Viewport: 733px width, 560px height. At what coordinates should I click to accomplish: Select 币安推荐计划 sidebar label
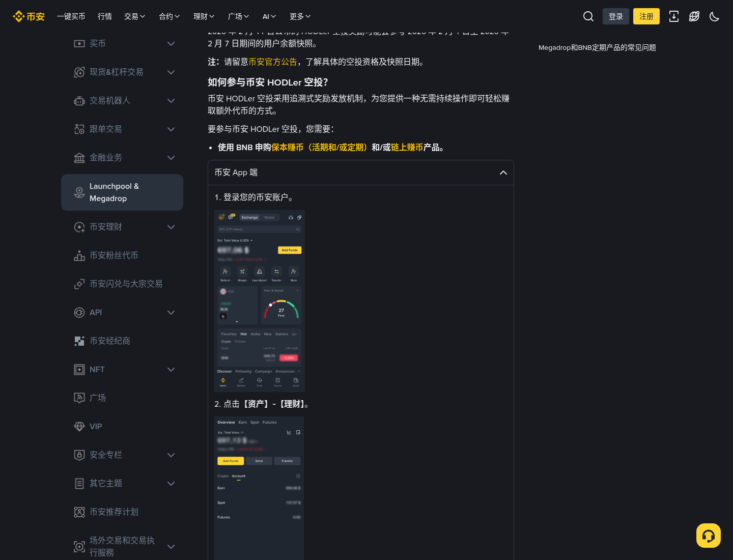pos(114,512)
